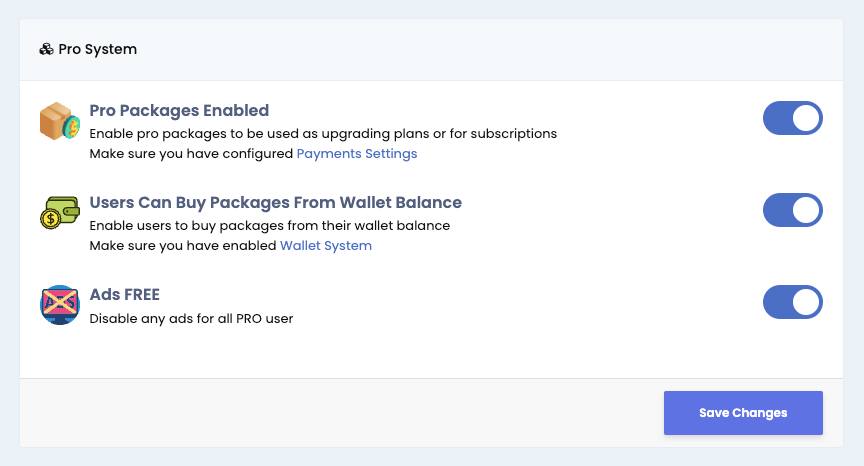Click the green wallet with coin icon

pos(60,213)
